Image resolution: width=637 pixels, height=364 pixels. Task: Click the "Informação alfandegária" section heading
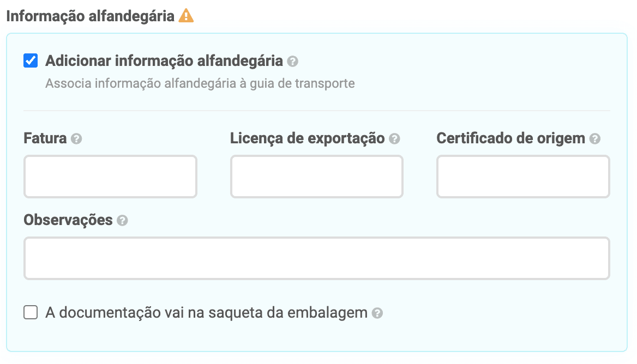click(x=91, y=16)
